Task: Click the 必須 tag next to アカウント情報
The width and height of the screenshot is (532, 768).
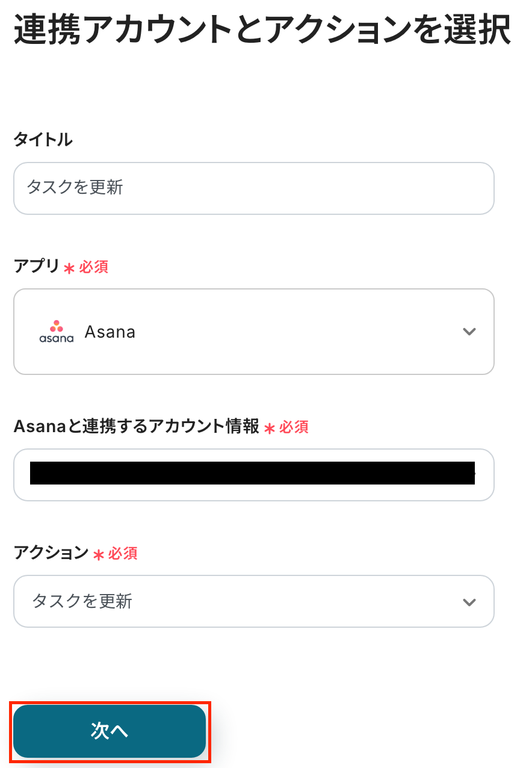Action: pyautogui.click(x=294, y=427)
